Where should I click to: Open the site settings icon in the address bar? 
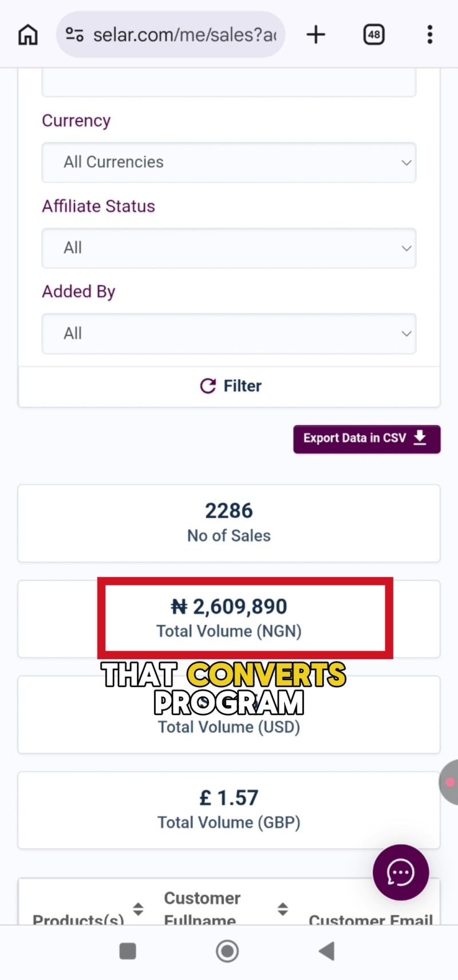74,35
